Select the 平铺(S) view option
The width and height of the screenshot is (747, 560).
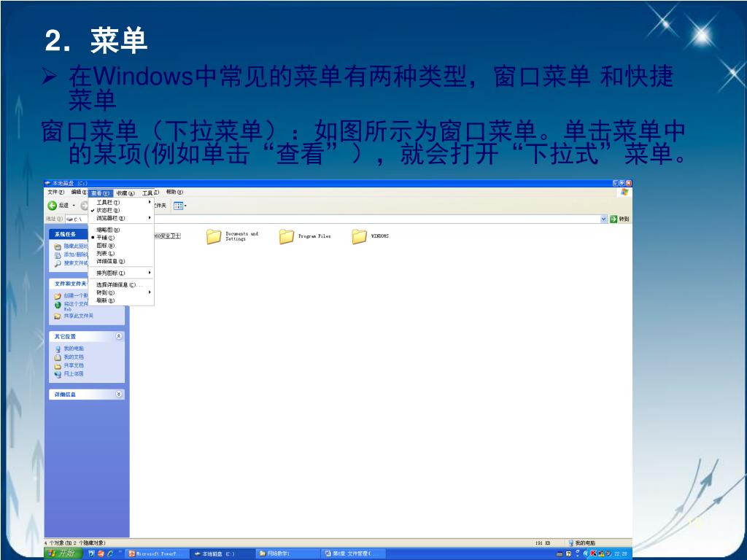(122, 238)
